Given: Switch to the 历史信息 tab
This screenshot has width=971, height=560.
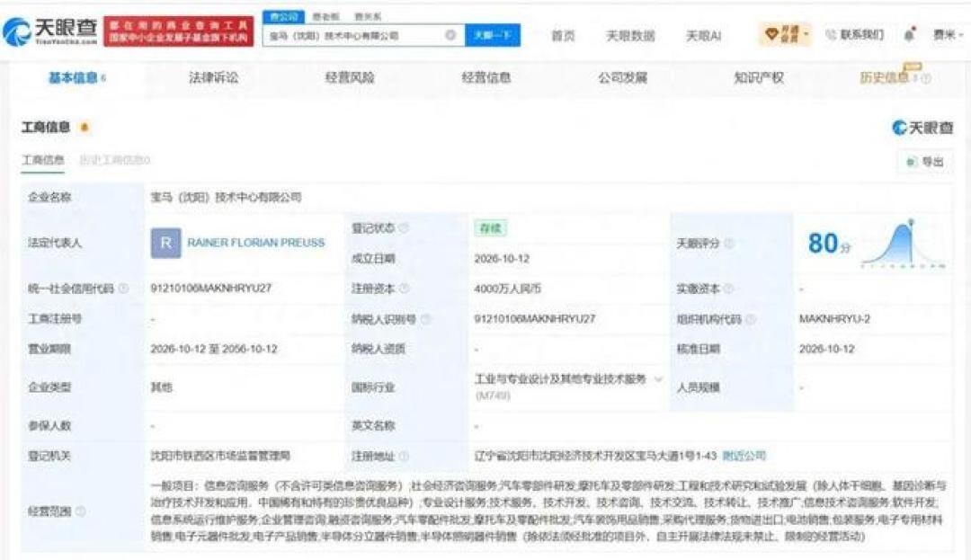Looking at the screenshot, I should (885, 78).
